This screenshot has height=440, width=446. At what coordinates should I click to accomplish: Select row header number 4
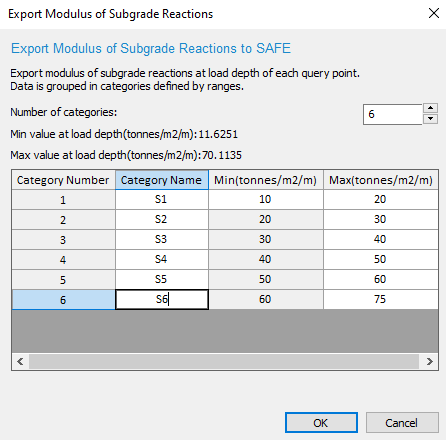63,259
